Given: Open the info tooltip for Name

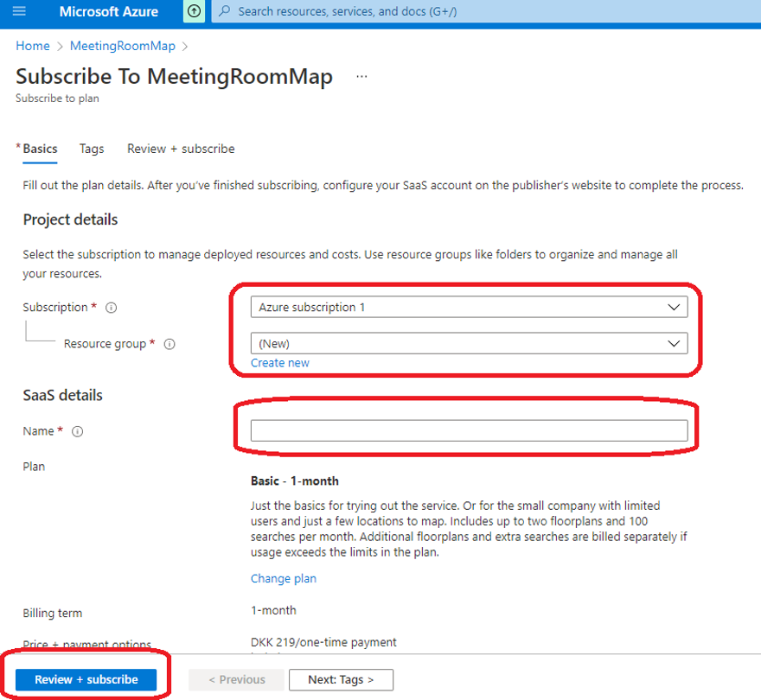Looking at the screenshot, I should pyautogui.click(x=78, y=431).
